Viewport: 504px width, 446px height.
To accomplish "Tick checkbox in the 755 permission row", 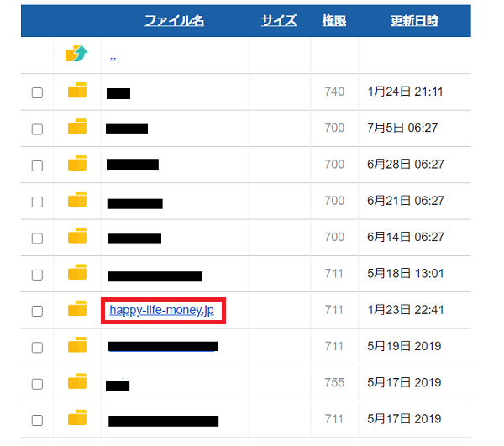I will (x=37, y=384).
